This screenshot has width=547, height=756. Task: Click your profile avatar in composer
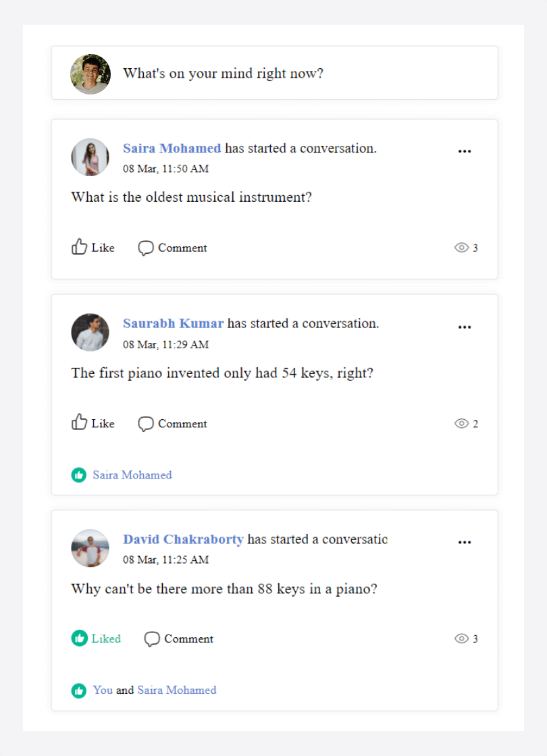pyautogui.click(x=90, y=74)
